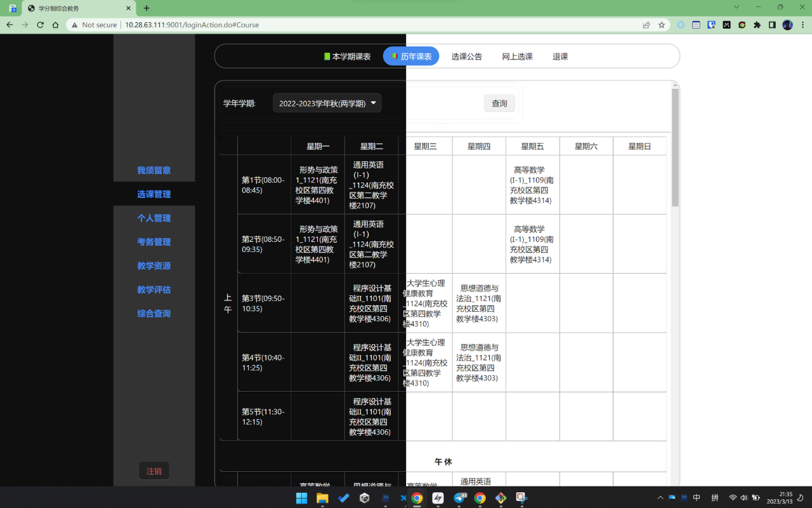Open a new browser tab with plus

point(147,8)
